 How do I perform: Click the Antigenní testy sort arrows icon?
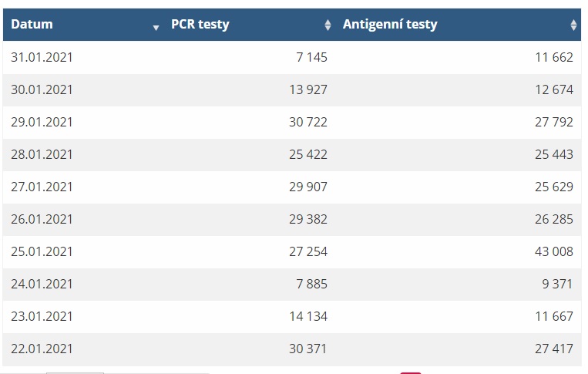(573, 25)
